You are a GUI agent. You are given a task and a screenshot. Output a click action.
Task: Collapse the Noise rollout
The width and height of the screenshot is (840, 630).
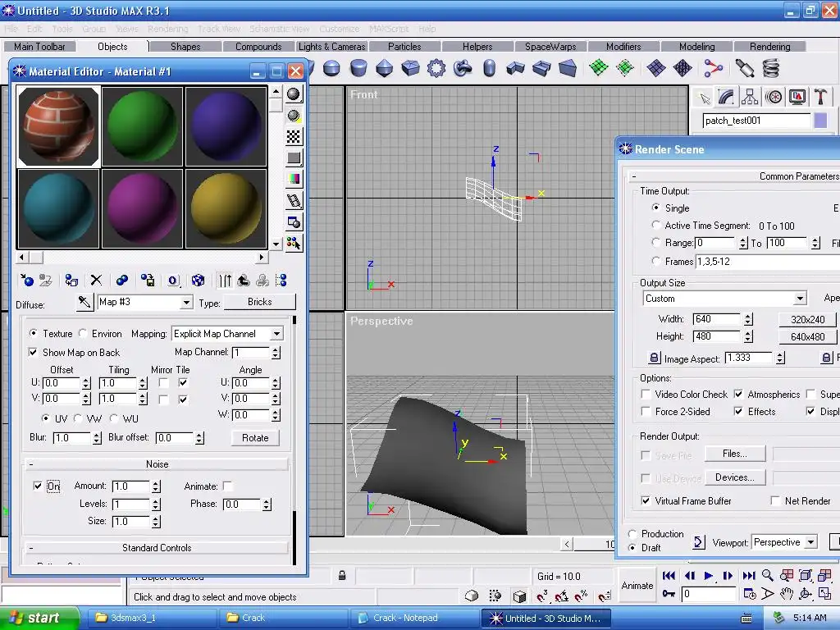[x=157, y=464]
